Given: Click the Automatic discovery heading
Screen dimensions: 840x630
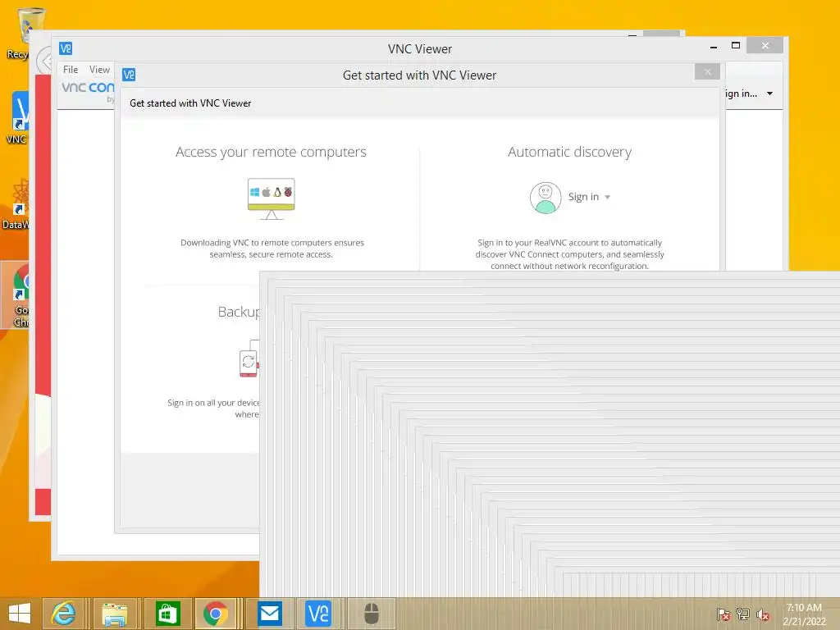Looking at the screenshot, I should click(569, 152).
